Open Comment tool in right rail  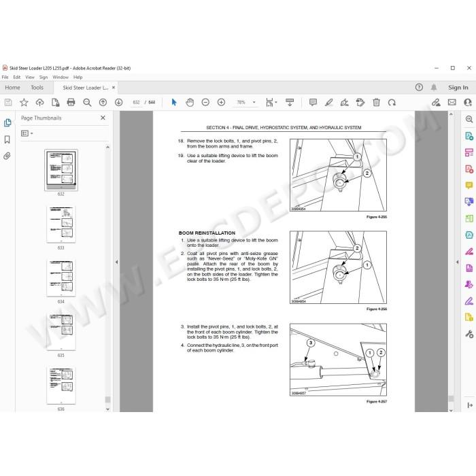point(469,185)
